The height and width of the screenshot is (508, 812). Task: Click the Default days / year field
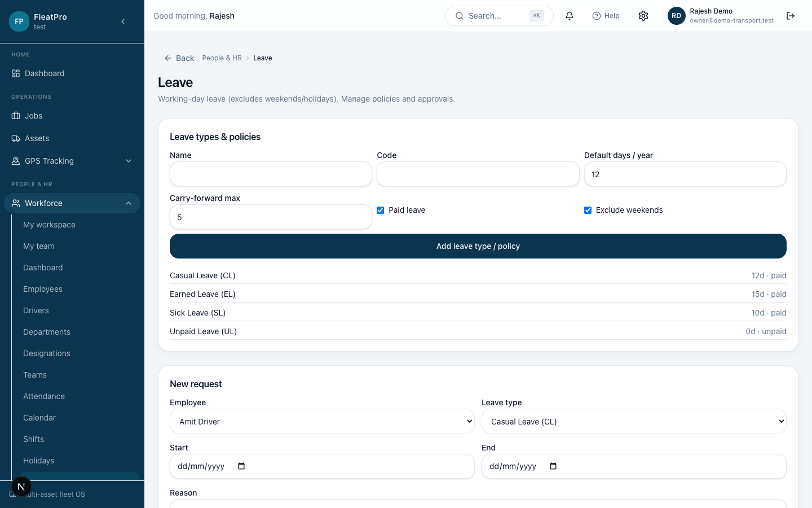pos(685,174)
